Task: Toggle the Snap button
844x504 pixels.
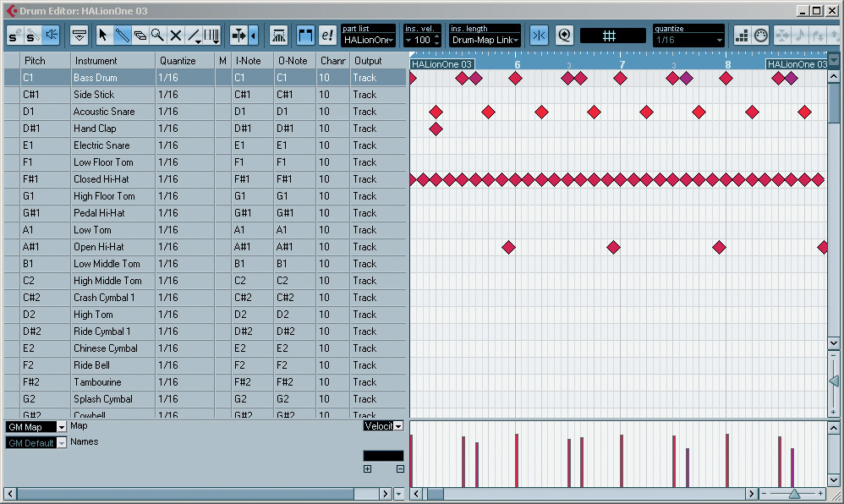Action: (x=539, y=36)
